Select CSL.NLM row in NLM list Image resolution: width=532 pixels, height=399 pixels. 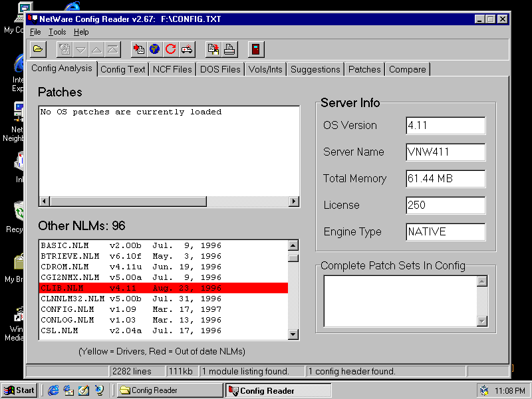pos(164,331)
